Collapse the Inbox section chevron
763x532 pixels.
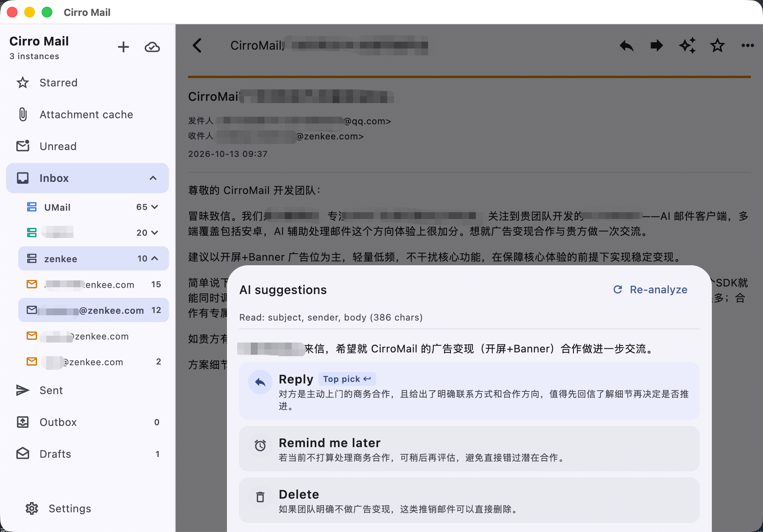click(153, 178)
